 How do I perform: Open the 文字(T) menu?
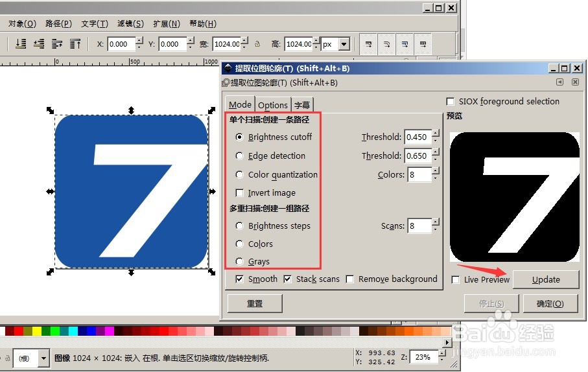[x=95, y=23]
